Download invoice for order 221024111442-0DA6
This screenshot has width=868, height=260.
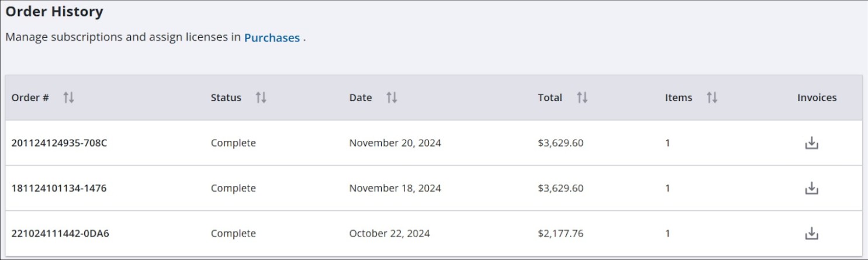point(811,234)
